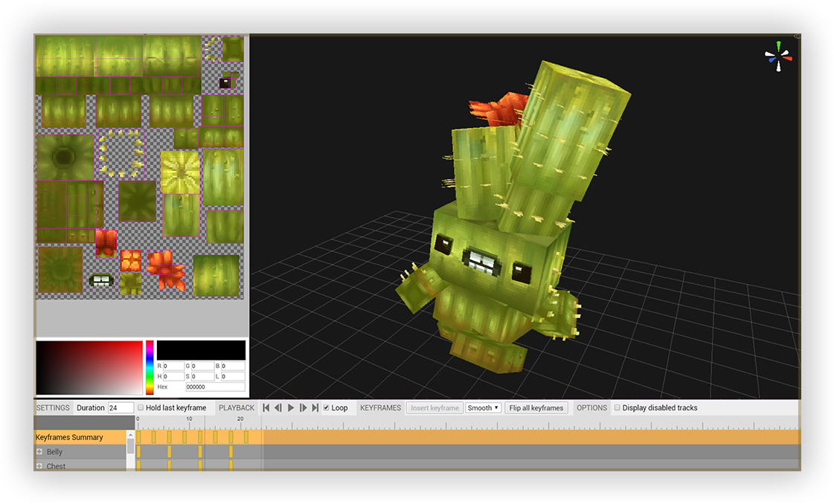Select the Keyframes Summary row
The height and width of the screenshot is (504, 834).
80,437
